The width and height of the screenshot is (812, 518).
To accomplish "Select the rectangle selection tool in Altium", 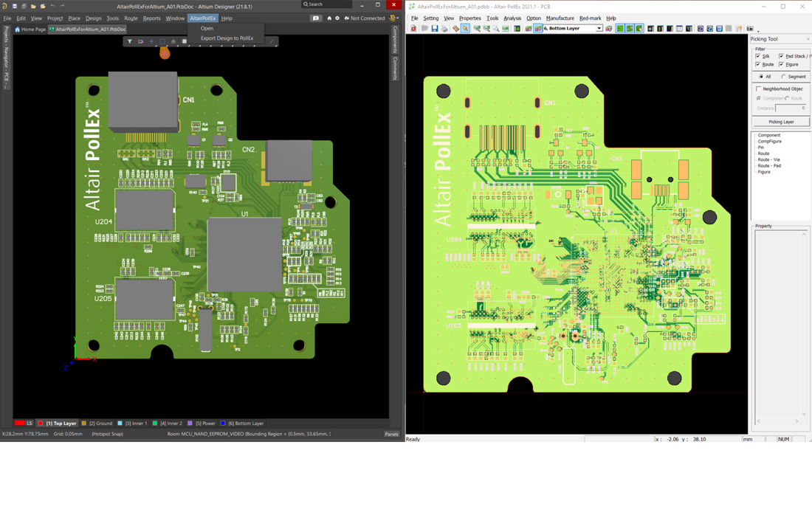I will point(162,41).
